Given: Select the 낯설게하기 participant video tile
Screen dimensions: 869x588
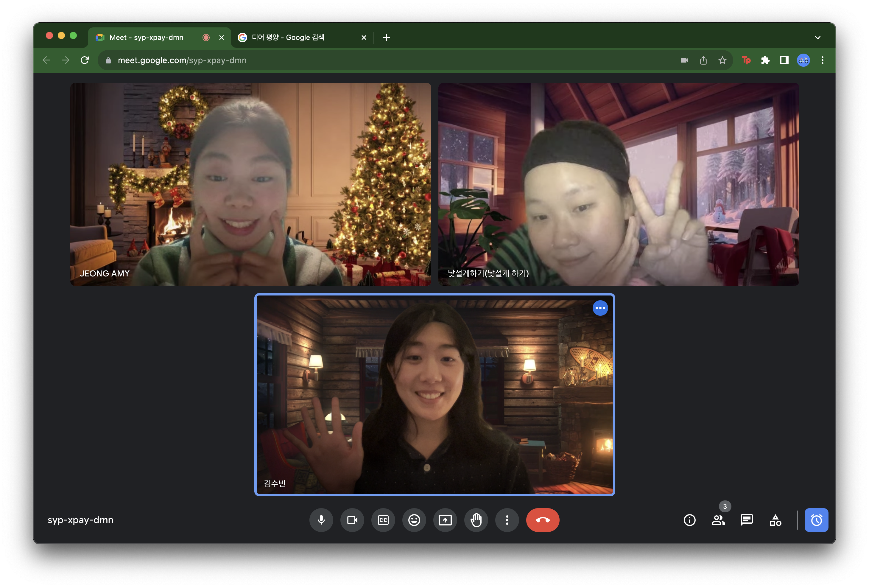Looking at the screenshot, I should tap(619, 184).
